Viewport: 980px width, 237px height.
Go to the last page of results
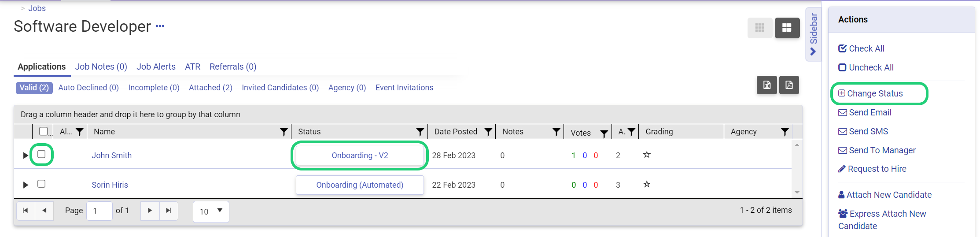[x=169, y=211]
